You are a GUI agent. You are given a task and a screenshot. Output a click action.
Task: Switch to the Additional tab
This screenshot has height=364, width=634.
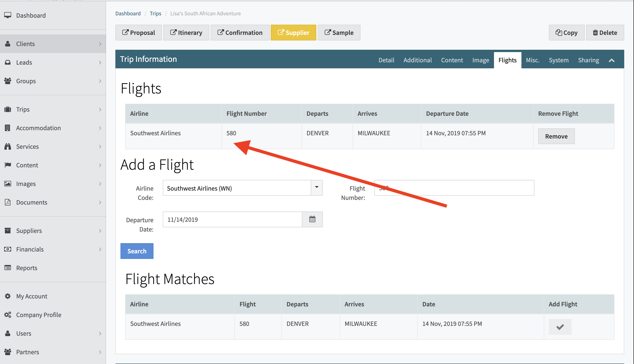tap(417, 60)
